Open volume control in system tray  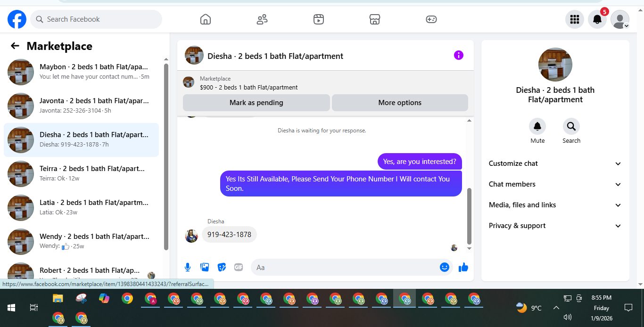point(568,317)
